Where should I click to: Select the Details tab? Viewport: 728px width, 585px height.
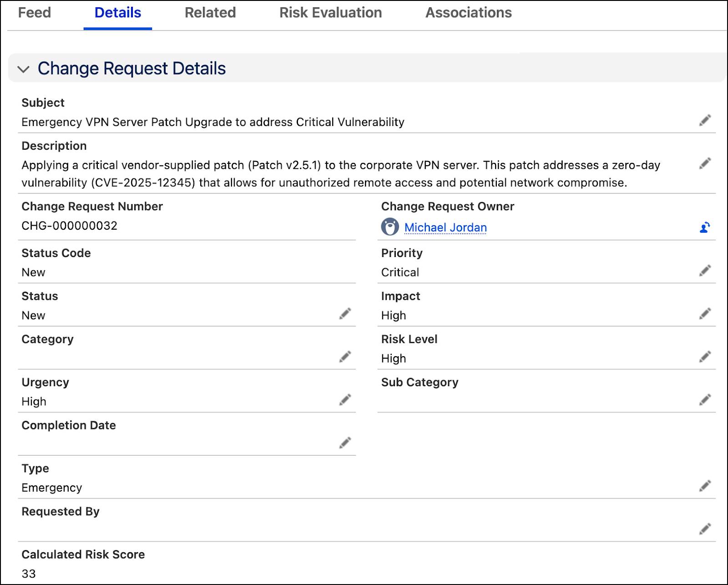tap(118, 13)
